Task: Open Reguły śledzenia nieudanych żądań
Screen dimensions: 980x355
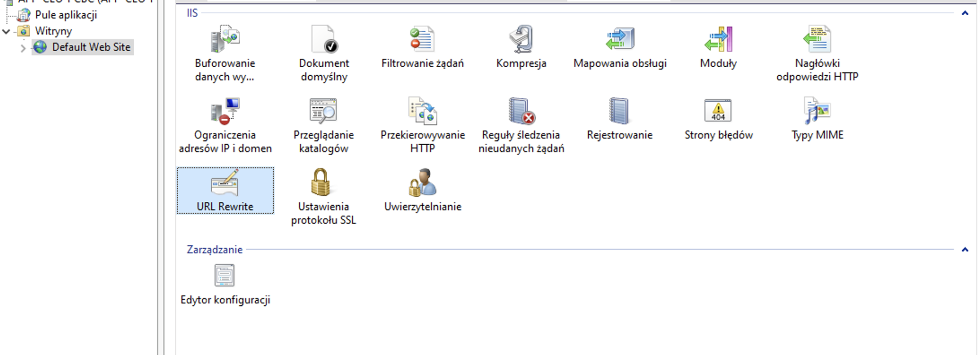Action: tap(521, 126)
